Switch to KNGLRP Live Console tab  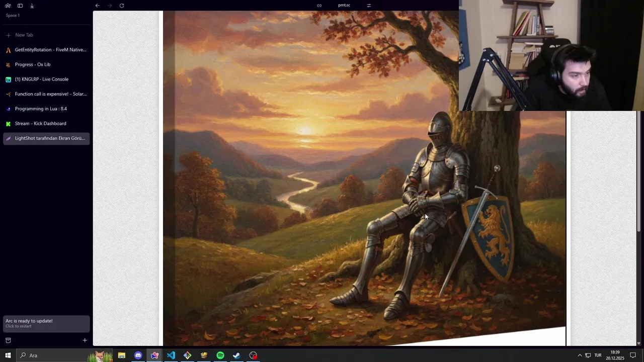coord(46,79)
